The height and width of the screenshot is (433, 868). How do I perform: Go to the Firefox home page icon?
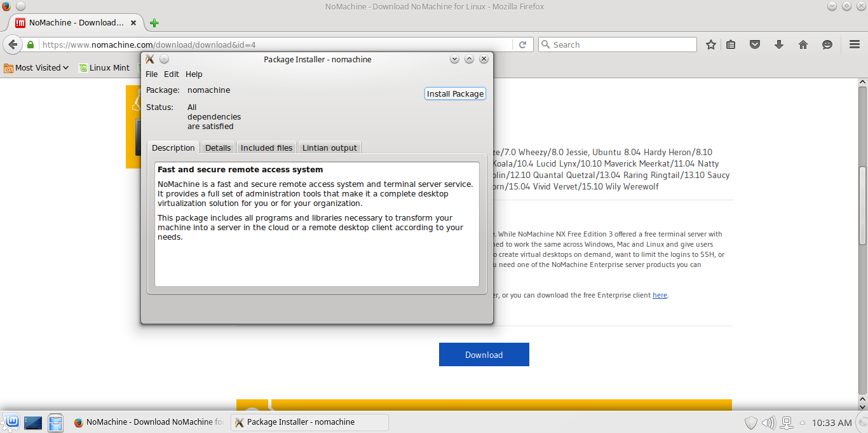point(803,45)
